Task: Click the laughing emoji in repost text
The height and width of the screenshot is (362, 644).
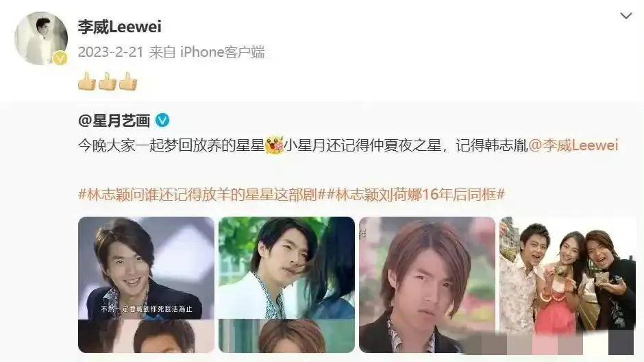Action: click(274, 145)
